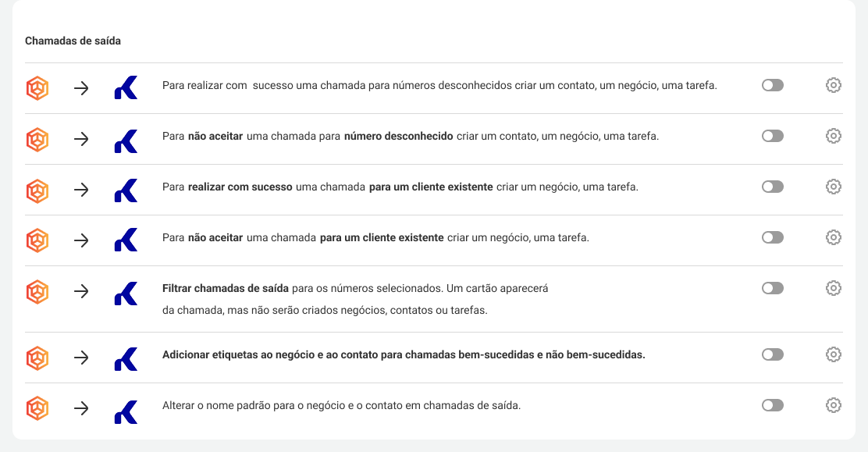Click orange hexagon icon in 'Filtrar chamadas' row

(37, 292)
